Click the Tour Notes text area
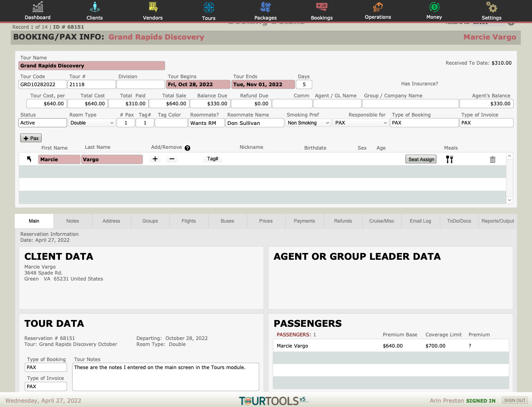This screenshot has width=532, height=407. [x=166, y=377]
